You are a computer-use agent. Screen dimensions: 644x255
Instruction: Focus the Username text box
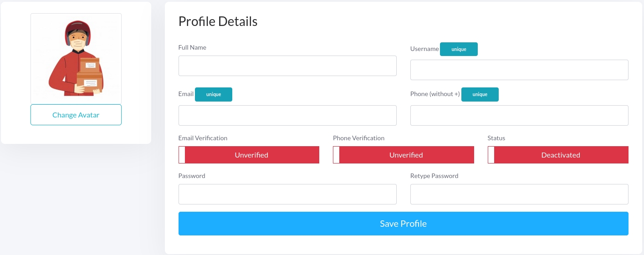[519, 70]
